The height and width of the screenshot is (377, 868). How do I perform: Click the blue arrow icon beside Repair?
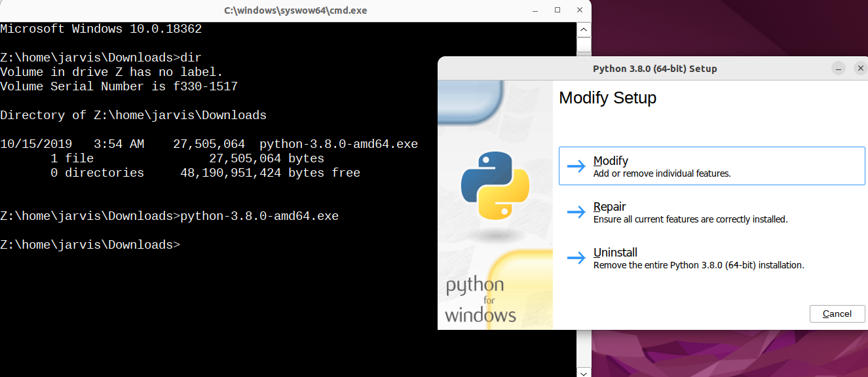(576, 212)
